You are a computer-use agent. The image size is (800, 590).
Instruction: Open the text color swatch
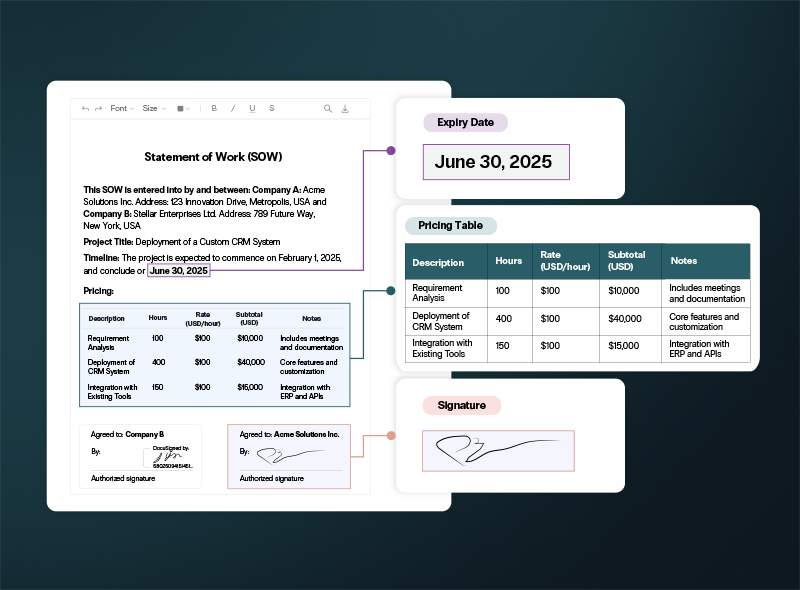[178, 108]
